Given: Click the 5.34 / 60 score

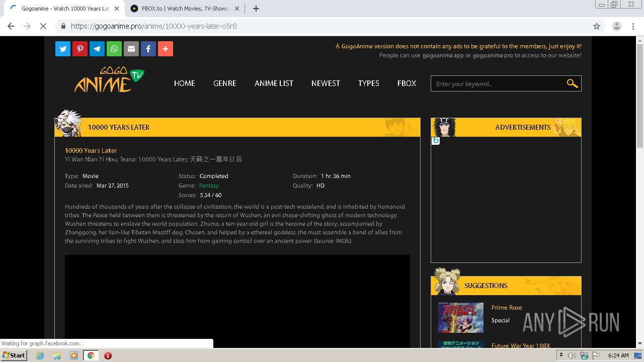Looking at the screenshot, I should pos(211,195).
